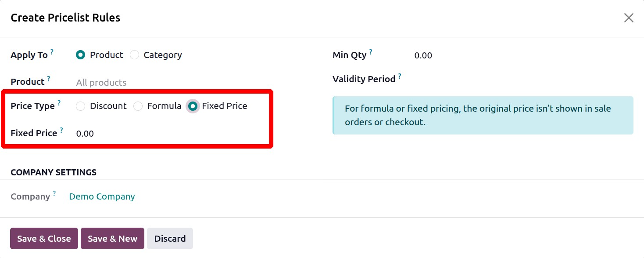Click the Company help question mark

(x=54, y=193)
